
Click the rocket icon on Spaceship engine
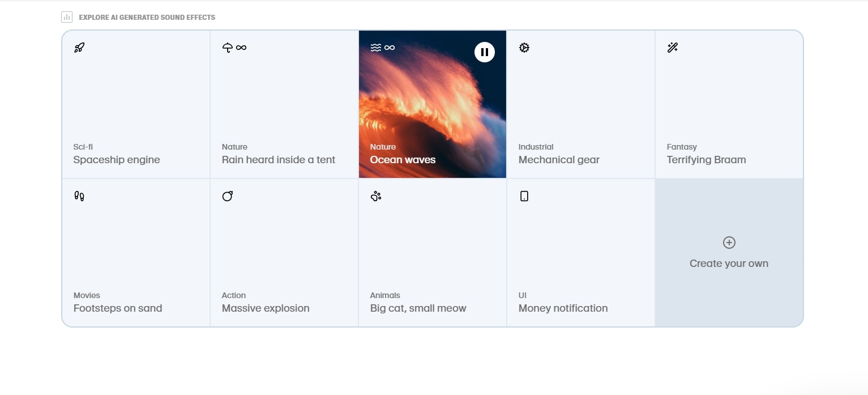pos(79,48)
